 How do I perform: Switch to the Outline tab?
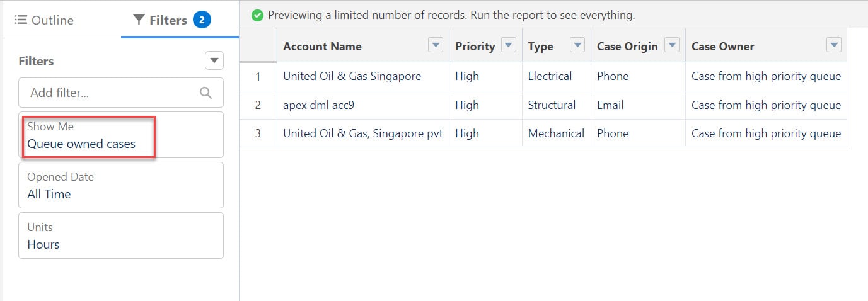click(x=44, y=20)
